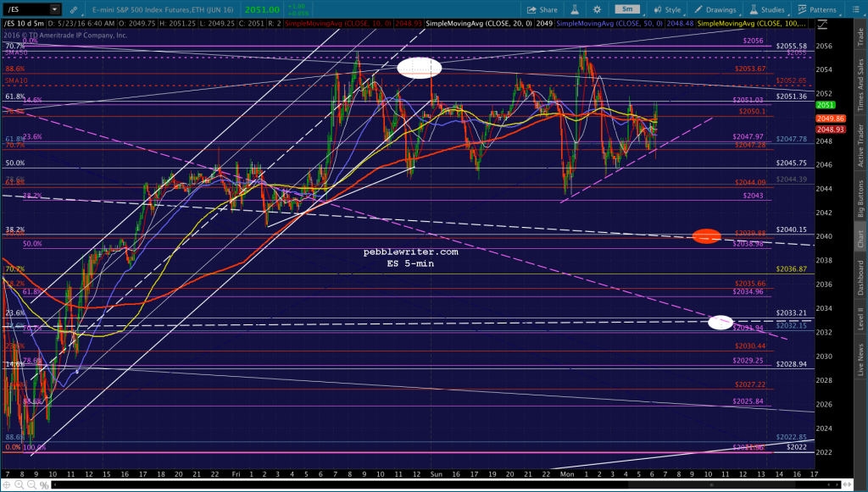
Task: Open the symbol link chain icon
Action: (x=73, y=9)
